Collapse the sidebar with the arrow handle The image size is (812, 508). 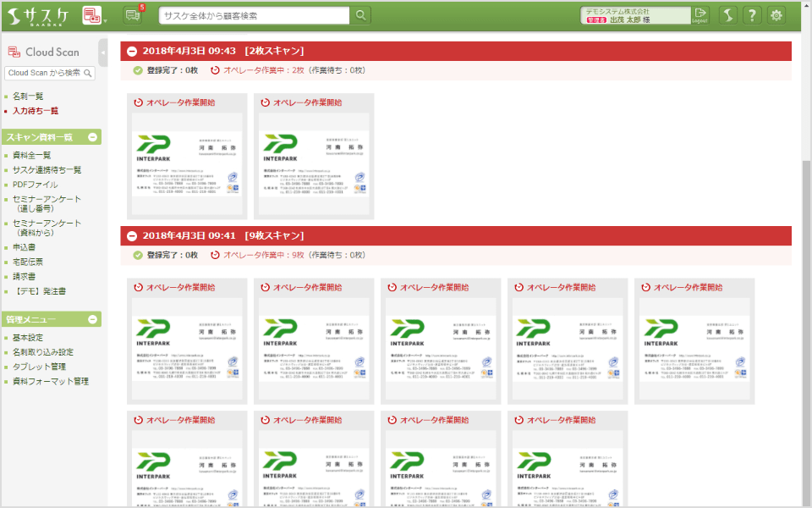pyautogui.click(x=102, y=52)
